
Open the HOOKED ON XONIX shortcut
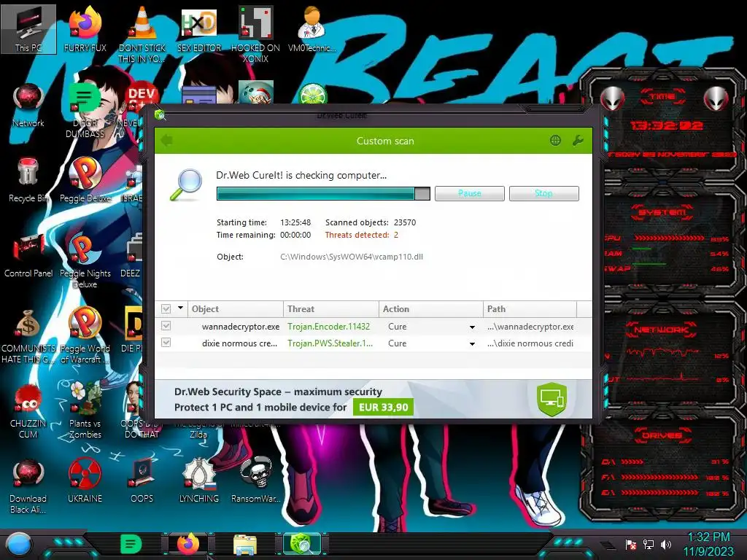pyautogui.click(x=255, y=34)
